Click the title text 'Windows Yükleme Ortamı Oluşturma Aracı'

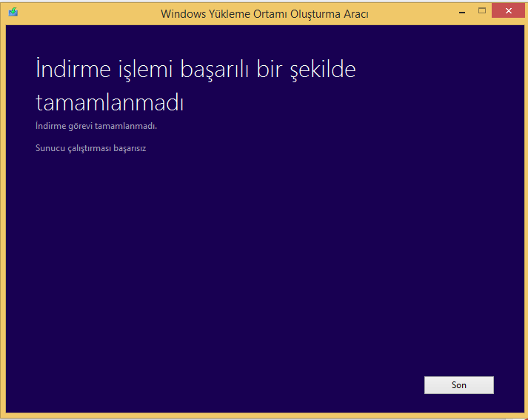(x=264, y=14)
